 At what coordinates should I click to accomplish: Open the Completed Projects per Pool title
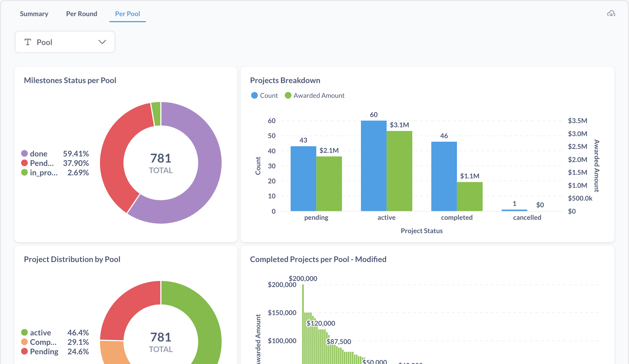[318, 259]
